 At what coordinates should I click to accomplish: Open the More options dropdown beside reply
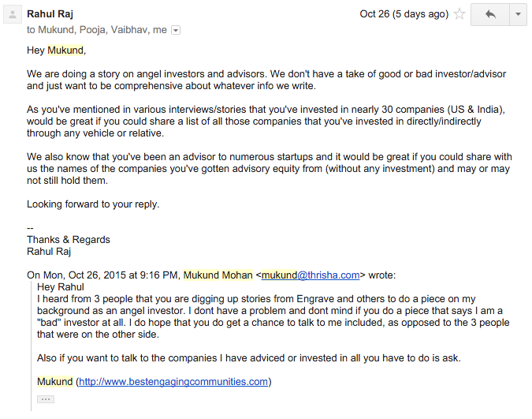pos(518,14)
